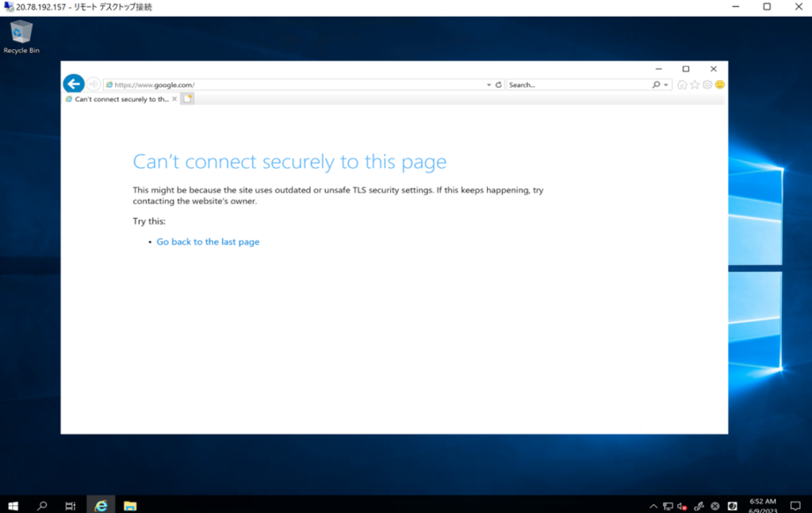Close the Remote Desktop connection window
The height and width of the screenshot is (513, 812).
pos(799,6)
